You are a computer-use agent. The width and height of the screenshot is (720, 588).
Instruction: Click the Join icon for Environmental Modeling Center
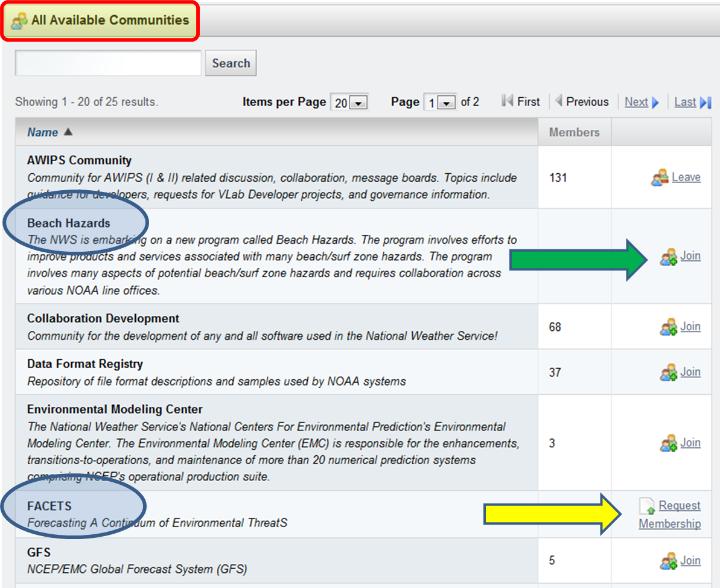(x=669, y=443)
